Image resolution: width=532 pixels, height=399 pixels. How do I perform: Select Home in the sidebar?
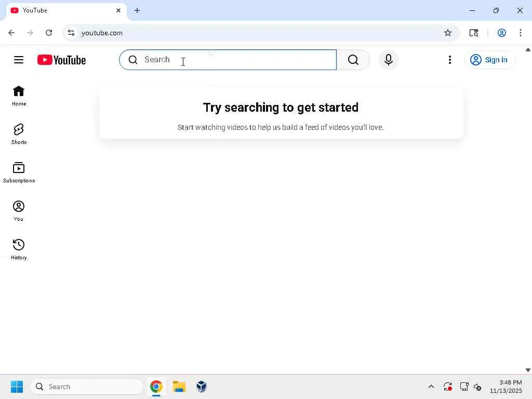(x=19, y=96)
